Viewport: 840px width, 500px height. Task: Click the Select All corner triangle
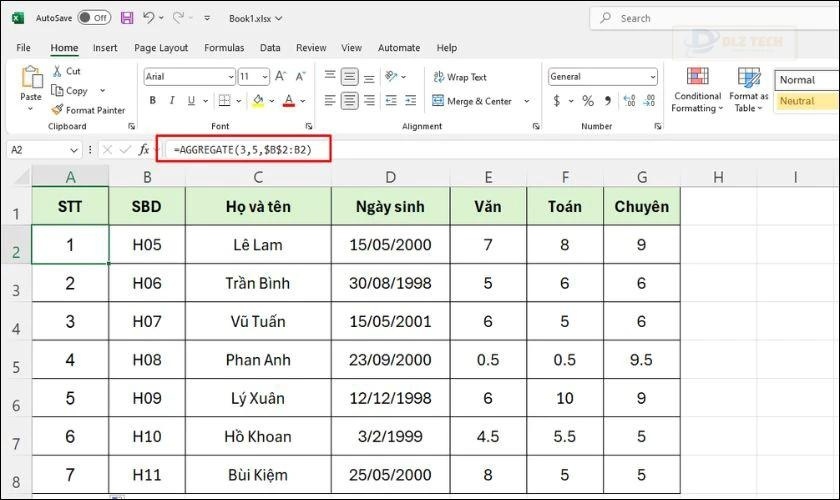tap(21, 176)
